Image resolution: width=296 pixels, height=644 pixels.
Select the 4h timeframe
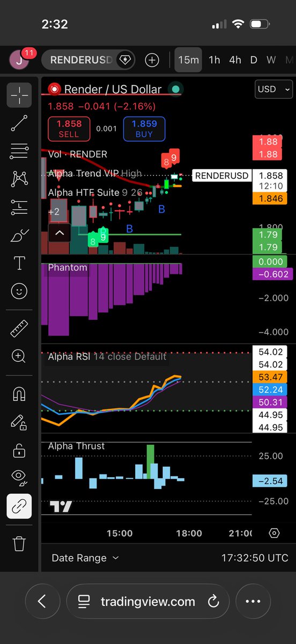tap(235, 60)
